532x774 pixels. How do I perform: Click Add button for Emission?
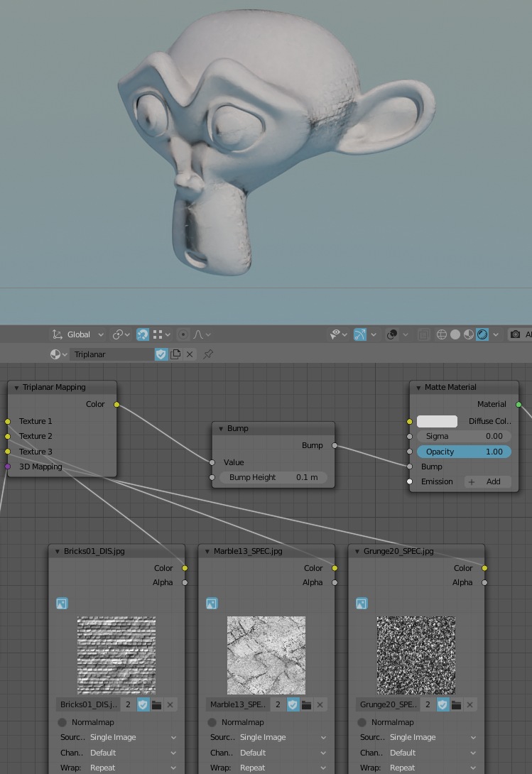(487, 481)
